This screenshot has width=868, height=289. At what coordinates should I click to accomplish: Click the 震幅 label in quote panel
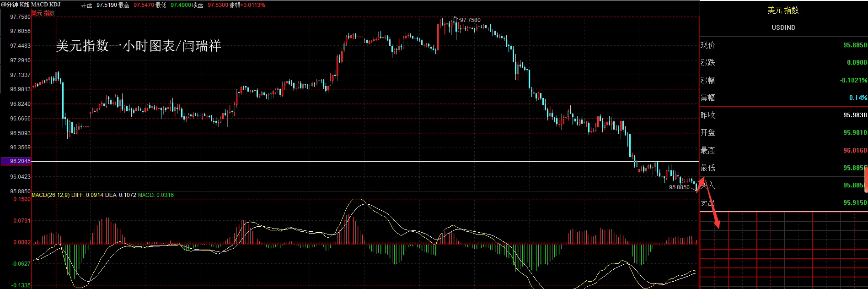tap(707, 98)
